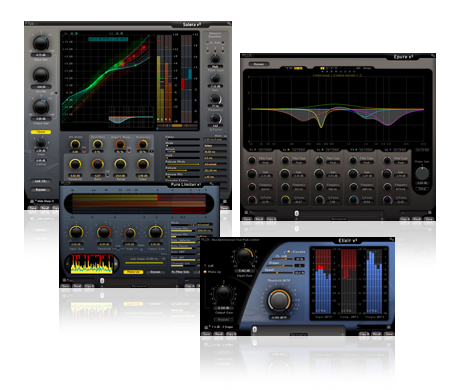Open Groups tab in Epure header
Image resolution: width=455 pixels, height=390 pixels.
(367, 68)
